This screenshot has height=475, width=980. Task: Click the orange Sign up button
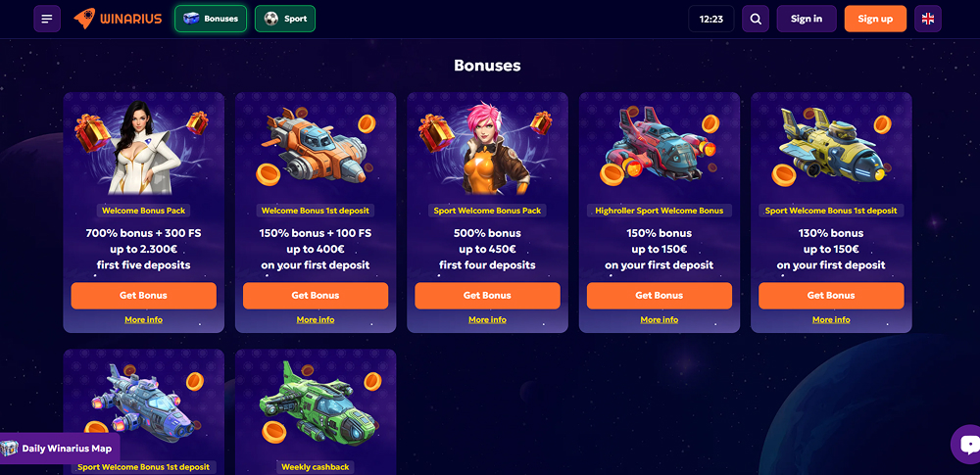(875, 19)
